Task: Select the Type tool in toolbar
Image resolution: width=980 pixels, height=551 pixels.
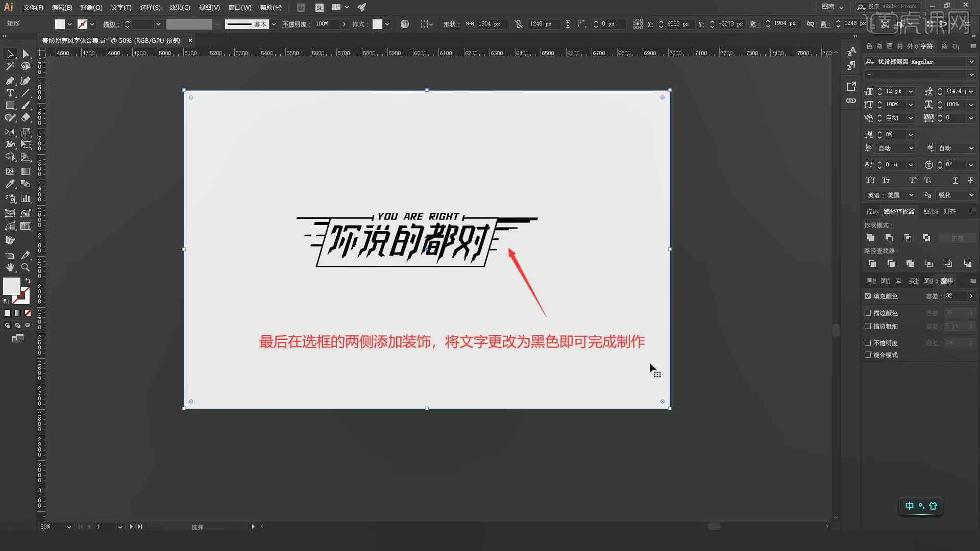Action: pos(10,93)
